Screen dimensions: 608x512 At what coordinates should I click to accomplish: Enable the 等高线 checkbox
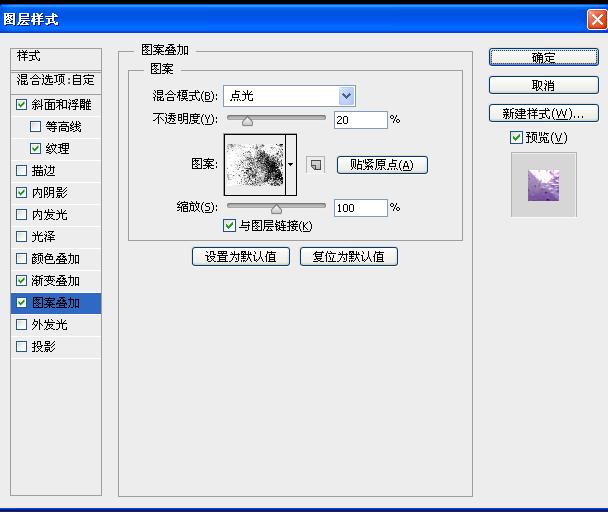point(35,126)
